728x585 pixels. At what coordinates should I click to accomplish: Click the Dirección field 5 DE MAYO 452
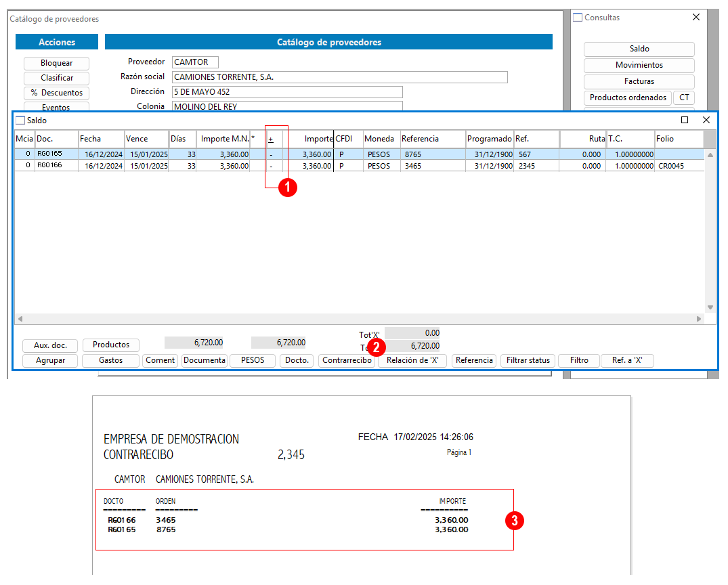coord(287,92)
